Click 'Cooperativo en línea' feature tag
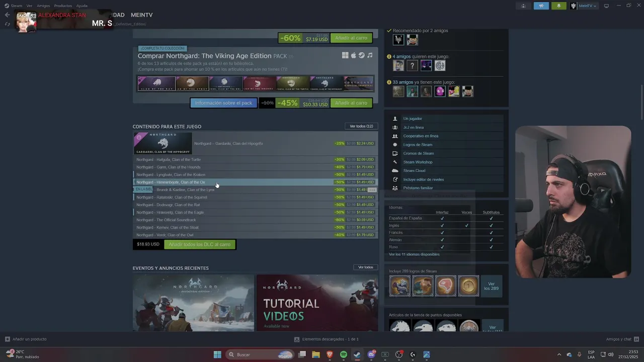This screenshot has height=362, width=644. click(x=421, y=136)
